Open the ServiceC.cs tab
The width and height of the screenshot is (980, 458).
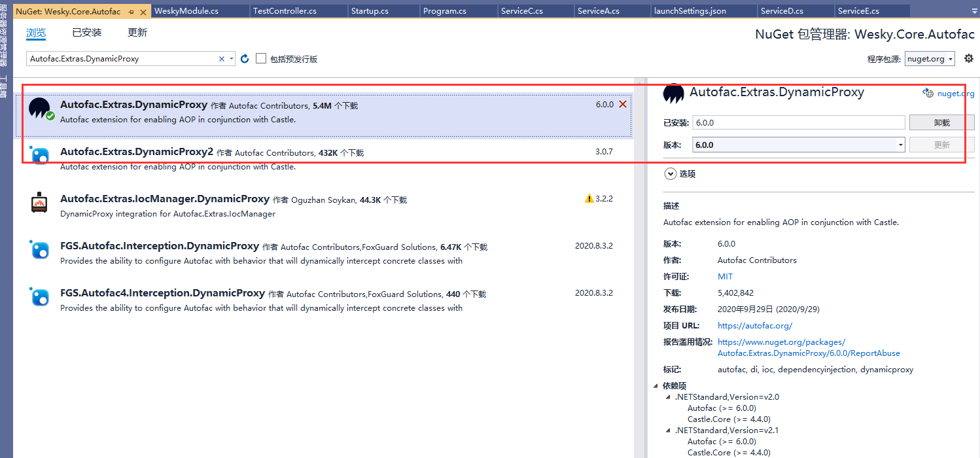(x=536, y=11)
